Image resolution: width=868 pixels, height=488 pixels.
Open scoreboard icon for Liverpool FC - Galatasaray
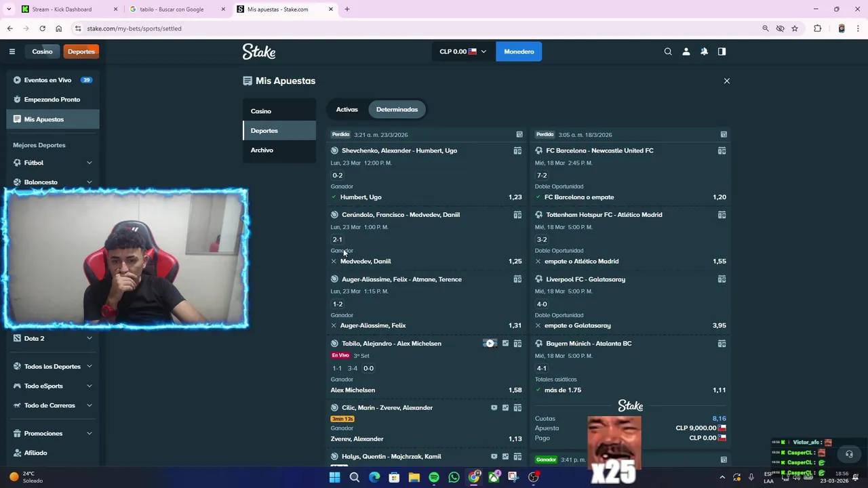coord(722,279)
